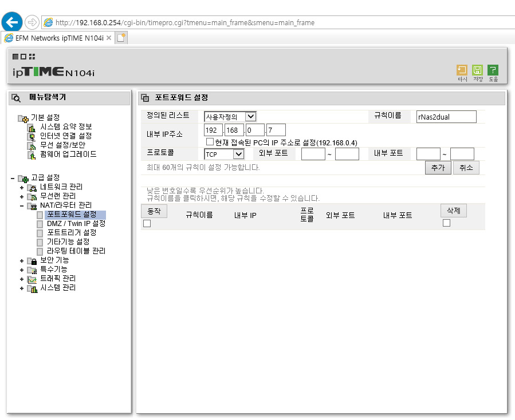
Task: Click the 메뉴탐색기 magnifier icon
Action: coord(16,98)
